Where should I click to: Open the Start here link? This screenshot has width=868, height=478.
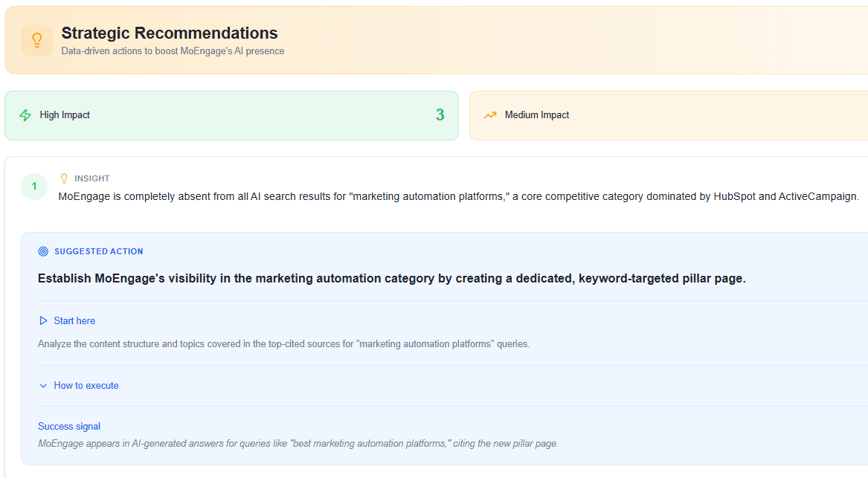tap(74, 321)
